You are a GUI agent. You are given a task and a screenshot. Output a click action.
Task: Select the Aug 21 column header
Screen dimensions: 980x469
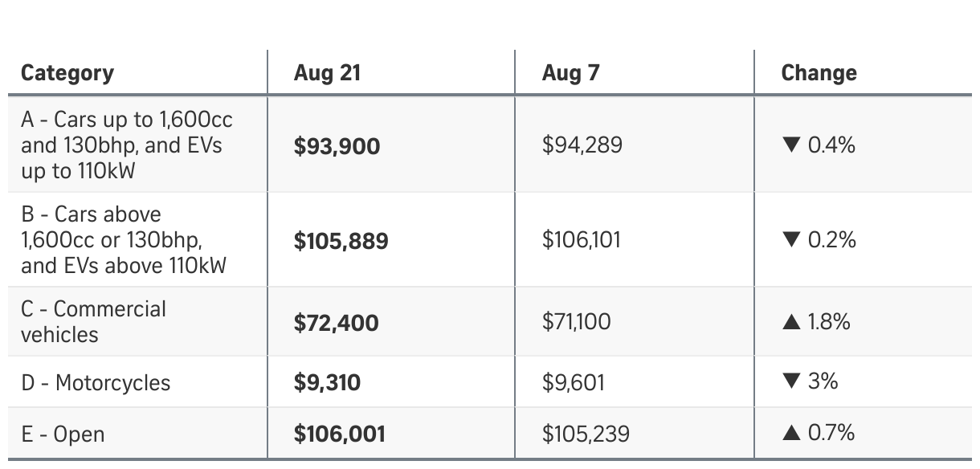tap(327, 73)
